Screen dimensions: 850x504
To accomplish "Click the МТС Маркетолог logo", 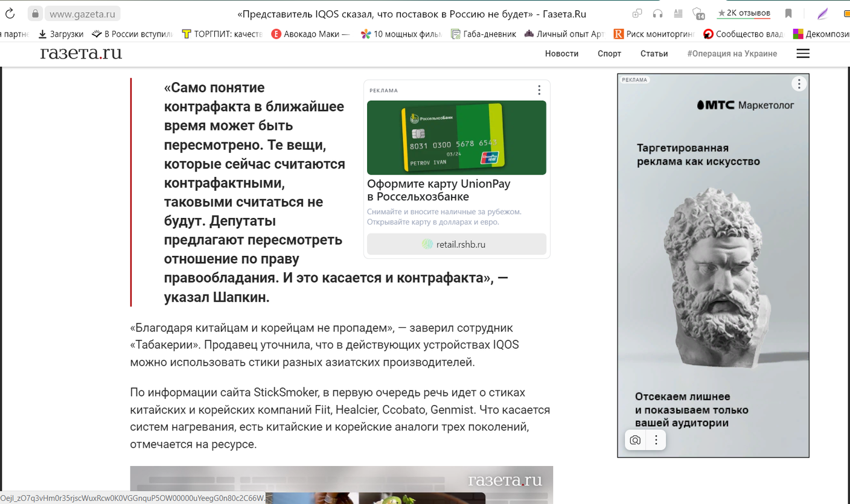I will click(x=745, y=105).
